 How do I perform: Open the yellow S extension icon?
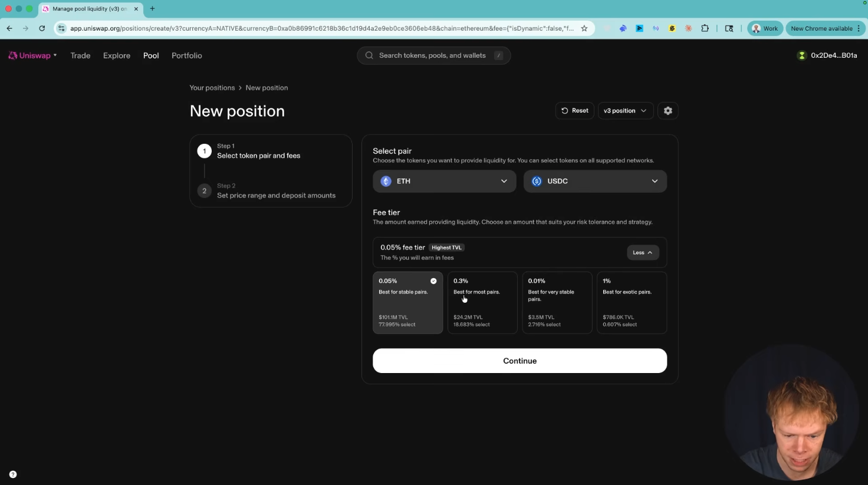click(x=672, y=28)
